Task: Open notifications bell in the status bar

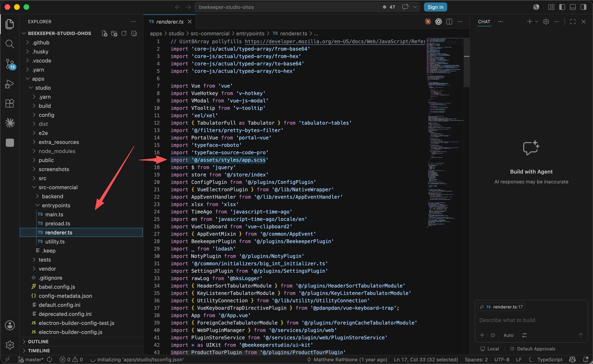Action: tap(586, 359)
